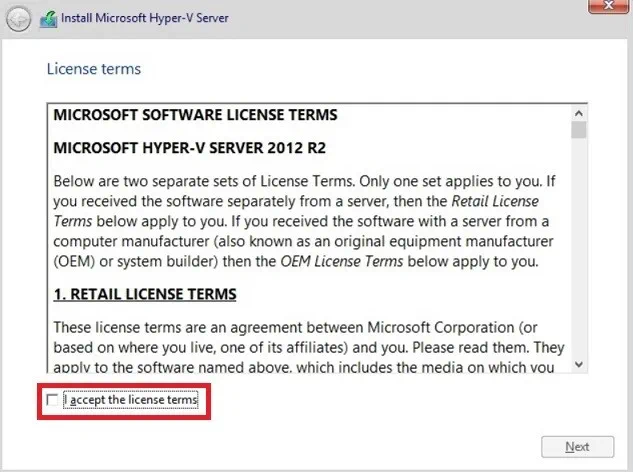Click the scrollbar down arrow
The width and height of the screenshot is (633, 472).
[578, 366]
